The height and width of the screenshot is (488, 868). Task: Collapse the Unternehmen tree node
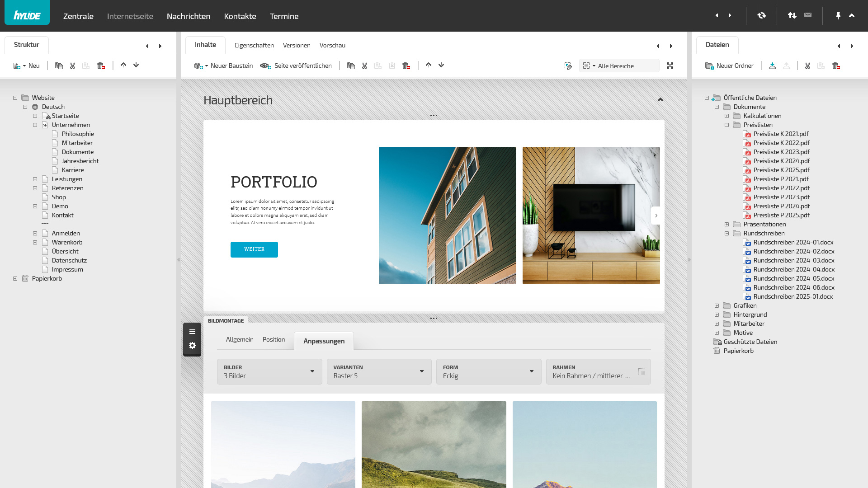(35, 125)
